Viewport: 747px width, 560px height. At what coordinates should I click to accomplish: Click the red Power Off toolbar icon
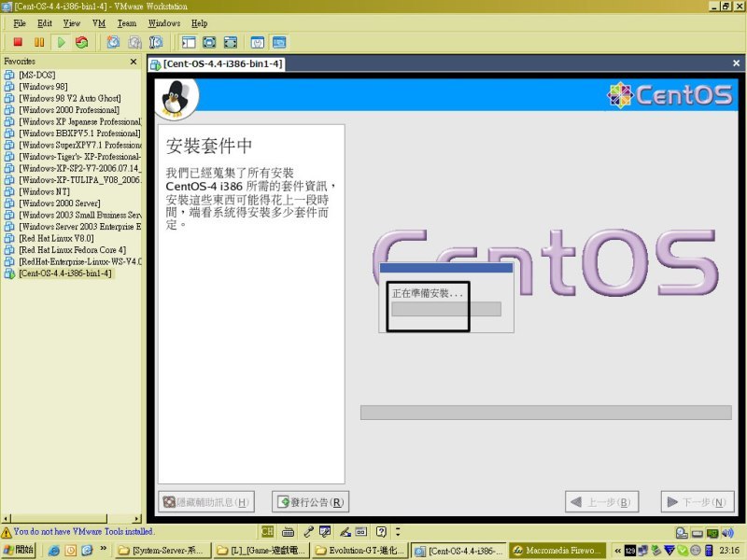pos(18,42)
